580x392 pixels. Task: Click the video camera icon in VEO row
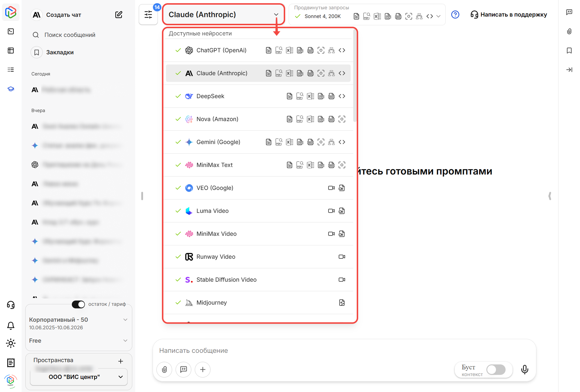[331, 188]
